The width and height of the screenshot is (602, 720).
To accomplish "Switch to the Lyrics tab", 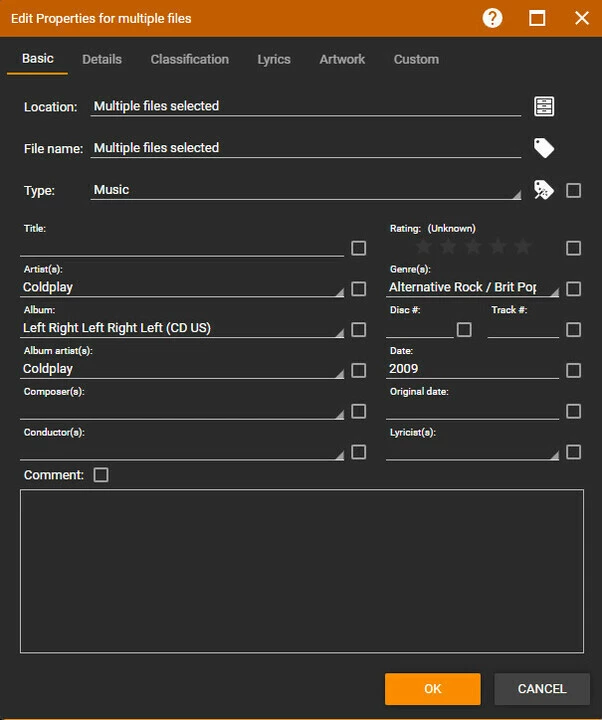I will pyautogui.click(x=274, y=59).
